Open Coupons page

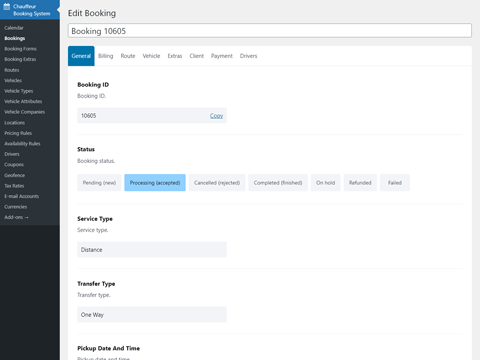coord(14,165)
